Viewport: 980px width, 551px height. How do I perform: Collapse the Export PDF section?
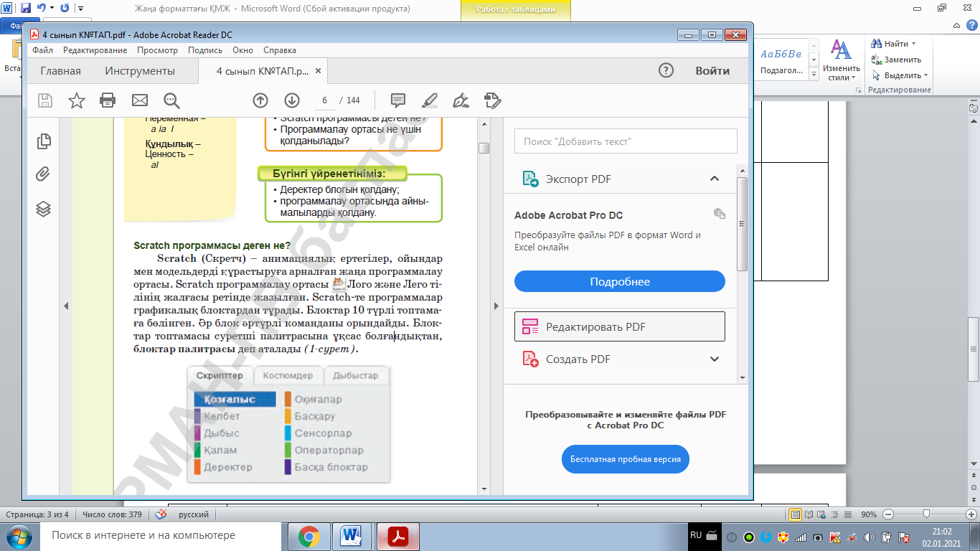(x=714, y=179)
